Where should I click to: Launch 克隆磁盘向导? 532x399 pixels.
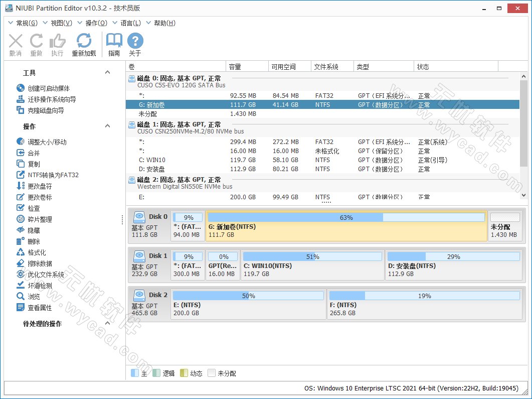coord(40,110)
